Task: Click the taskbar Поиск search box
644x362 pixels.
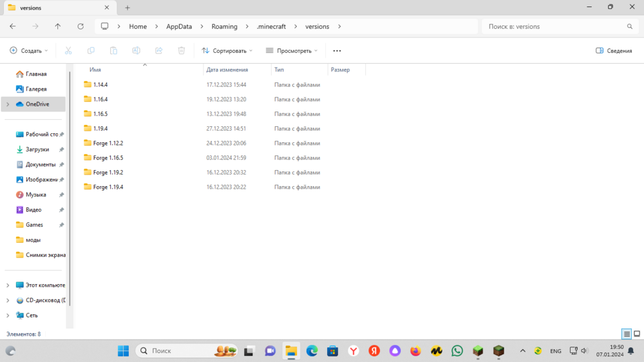Action: [x=187, y=351]
